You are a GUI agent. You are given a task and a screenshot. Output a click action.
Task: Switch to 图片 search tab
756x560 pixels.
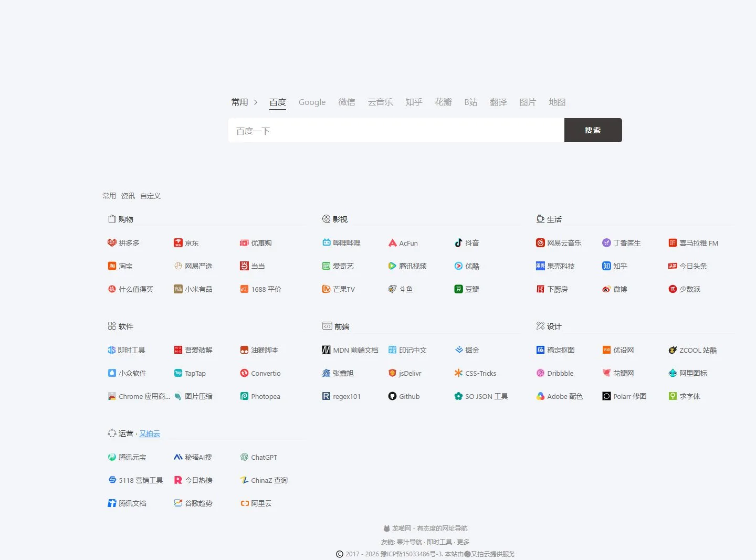528,102
